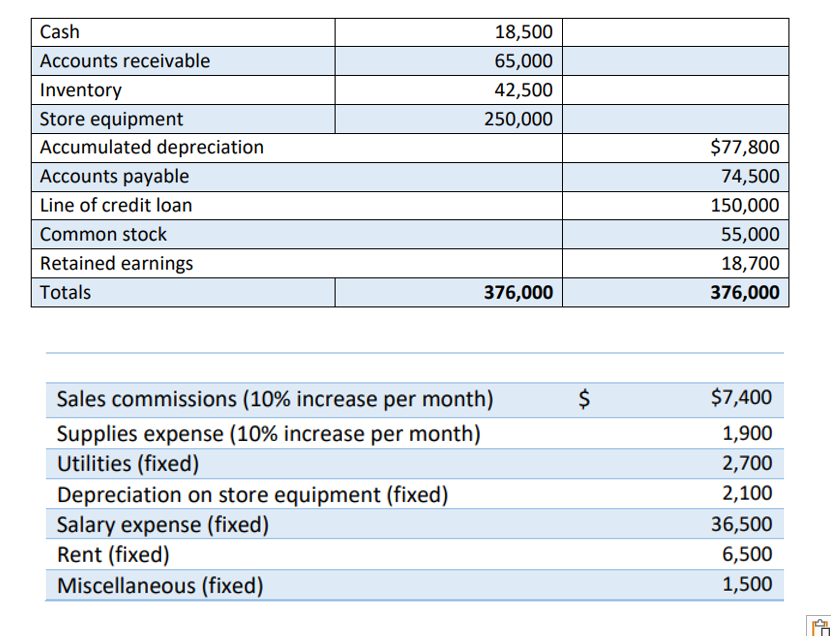Select the 'Cash' row label
The height and width of the screenshot is (636, 831).
[60, 32]
